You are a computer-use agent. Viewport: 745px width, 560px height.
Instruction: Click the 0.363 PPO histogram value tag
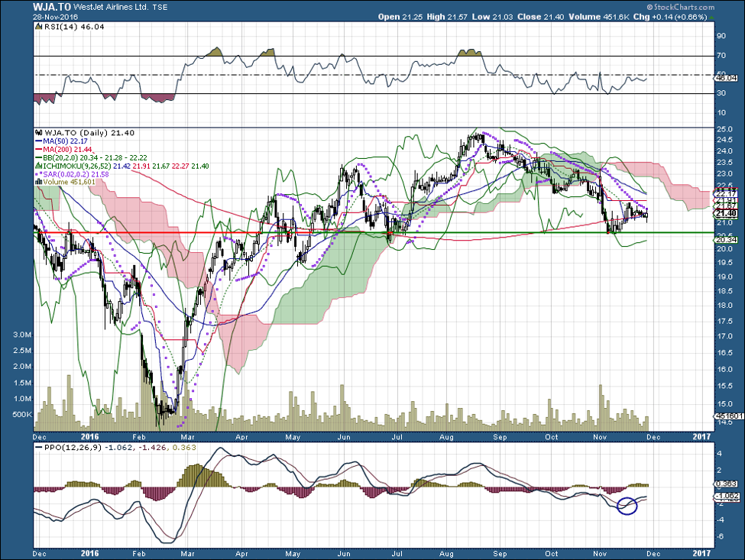(727, 484)
